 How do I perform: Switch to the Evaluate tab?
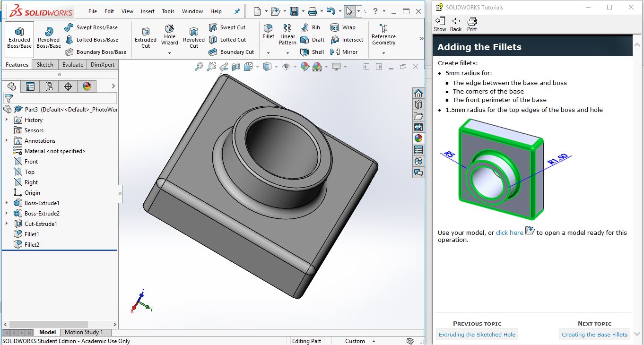click(x=73, y=65)
